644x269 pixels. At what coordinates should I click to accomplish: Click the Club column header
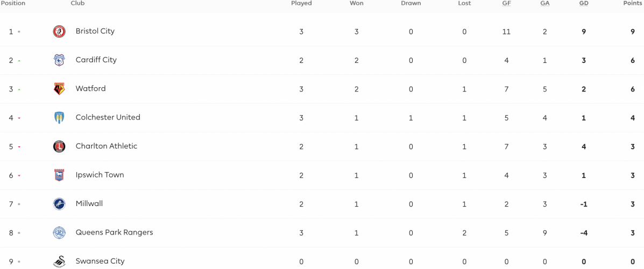[x=78, y=3]
